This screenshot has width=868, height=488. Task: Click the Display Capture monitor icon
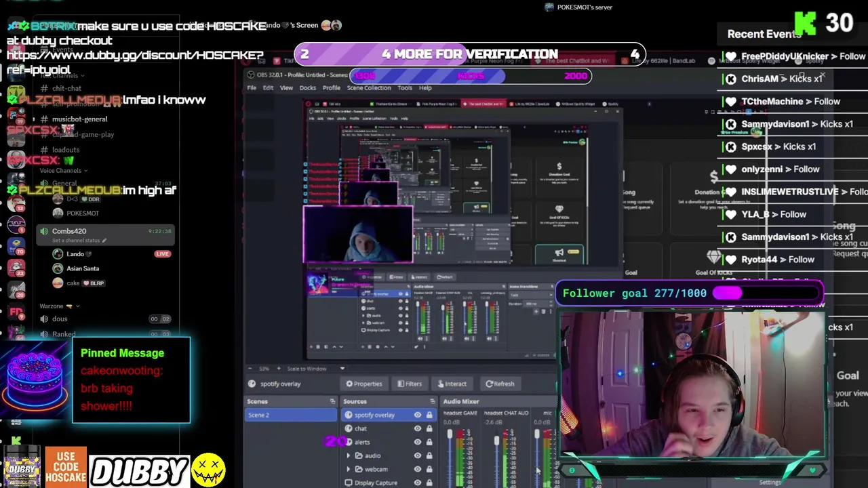coord(349,483)
